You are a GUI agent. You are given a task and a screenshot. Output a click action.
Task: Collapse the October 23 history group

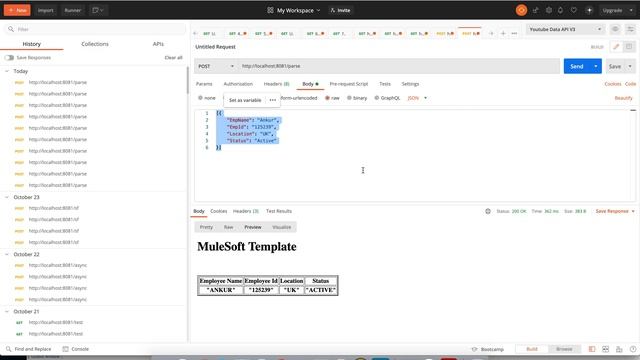(x=7, y=197)
